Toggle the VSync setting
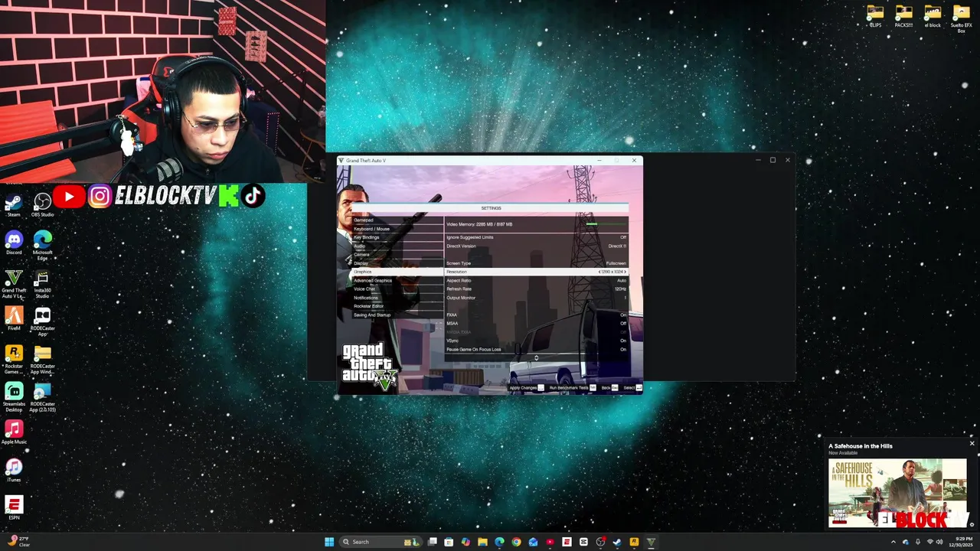 (x=536, y=341)
